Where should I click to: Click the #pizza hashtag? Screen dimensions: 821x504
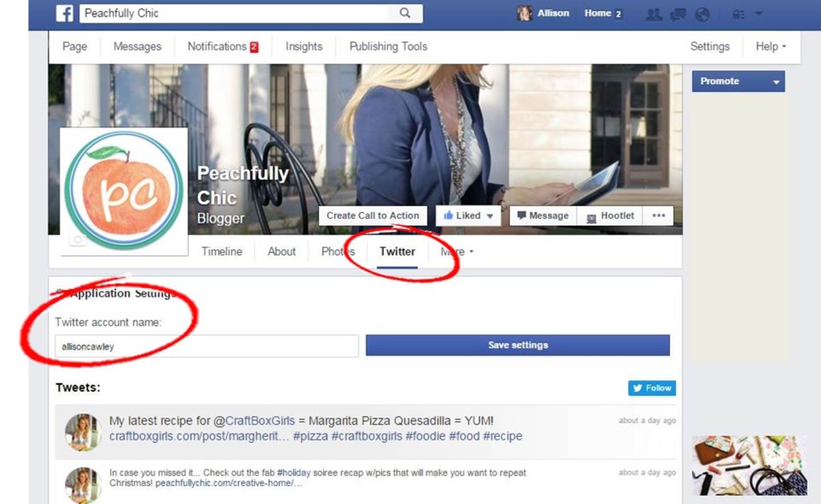(x=310, y=436)
